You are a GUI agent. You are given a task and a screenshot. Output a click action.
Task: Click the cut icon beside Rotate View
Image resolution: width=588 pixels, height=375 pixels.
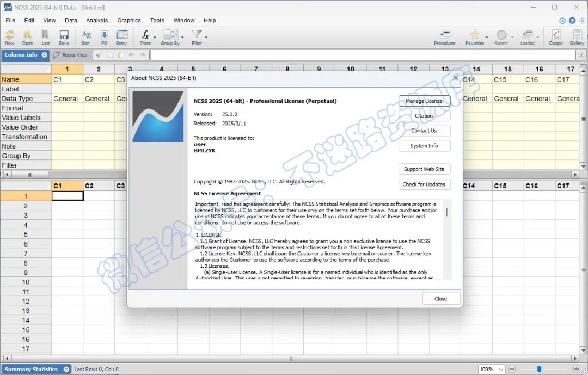[x=98, y=55]
